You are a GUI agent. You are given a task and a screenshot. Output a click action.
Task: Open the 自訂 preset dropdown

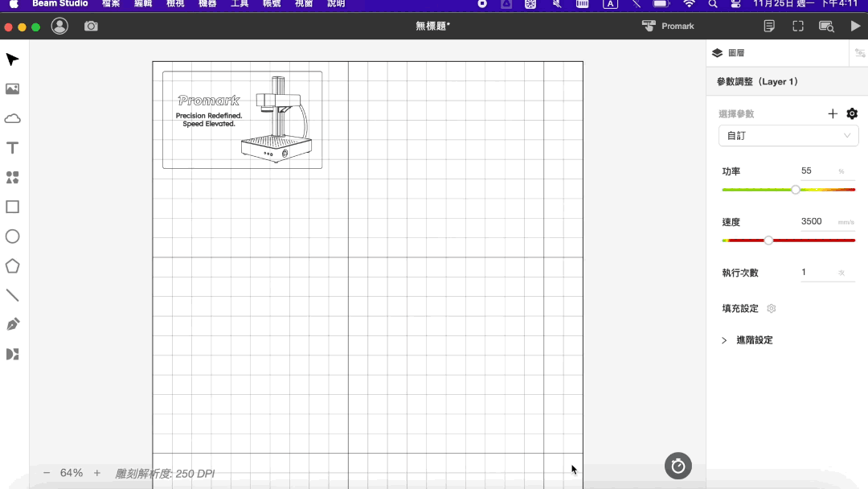click(788, 136)
